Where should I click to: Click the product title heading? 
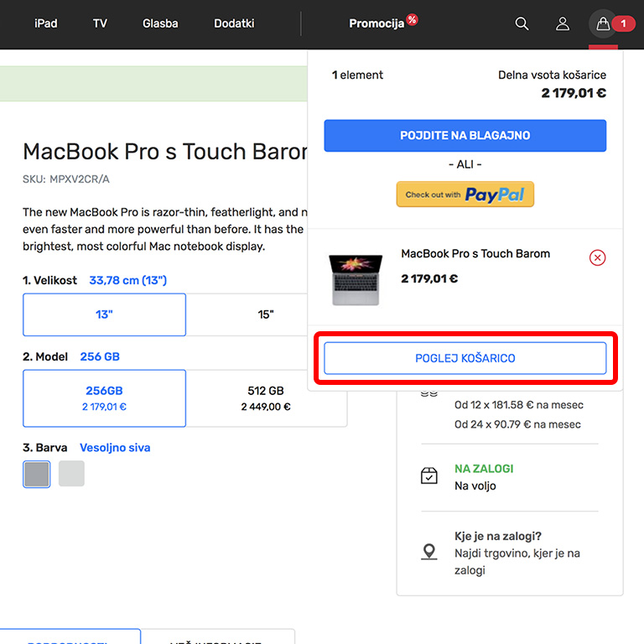pos(164,152)
